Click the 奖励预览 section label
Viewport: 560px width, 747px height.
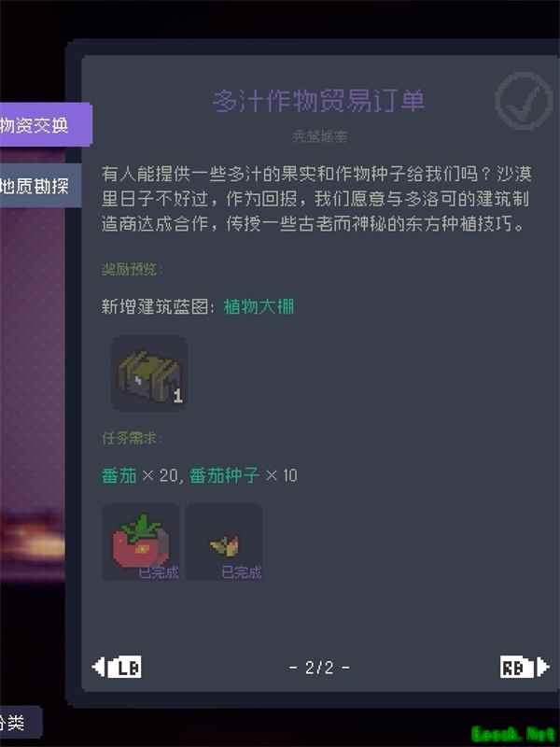131,270
